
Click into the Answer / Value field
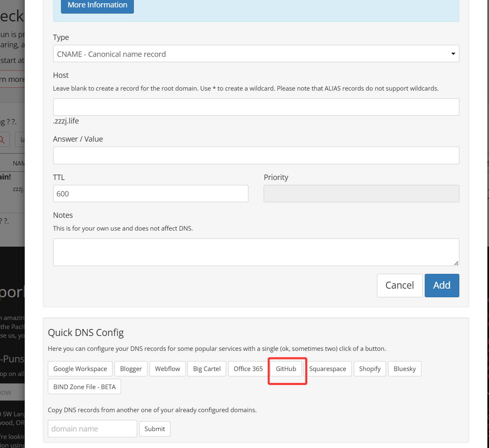coord(256,155)
